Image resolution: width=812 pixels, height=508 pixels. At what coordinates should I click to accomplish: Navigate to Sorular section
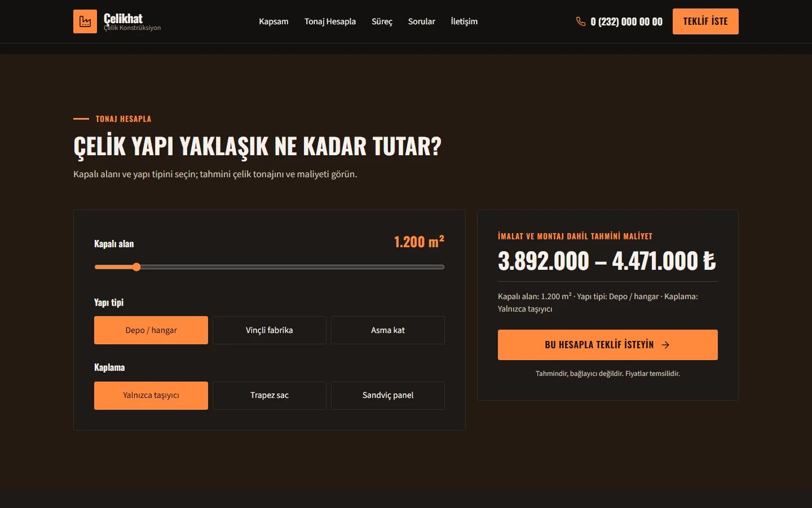coord(422,21)
